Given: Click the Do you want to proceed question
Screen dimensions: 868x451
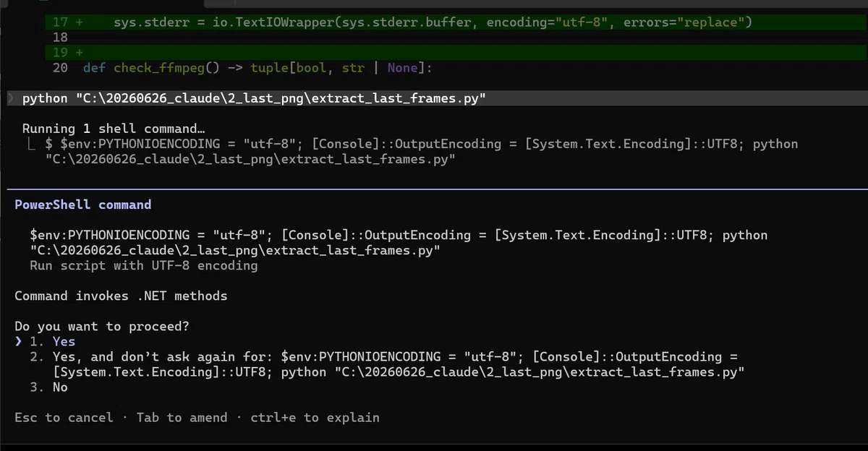Looking at the screenshot, I should [102, 326].
